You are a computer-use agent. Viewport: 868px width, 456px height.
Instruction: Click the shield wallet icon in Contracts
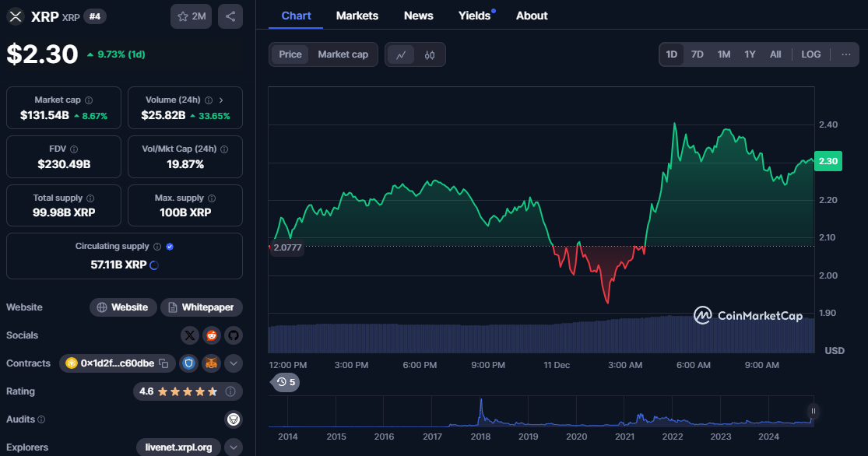coord(188,363)
